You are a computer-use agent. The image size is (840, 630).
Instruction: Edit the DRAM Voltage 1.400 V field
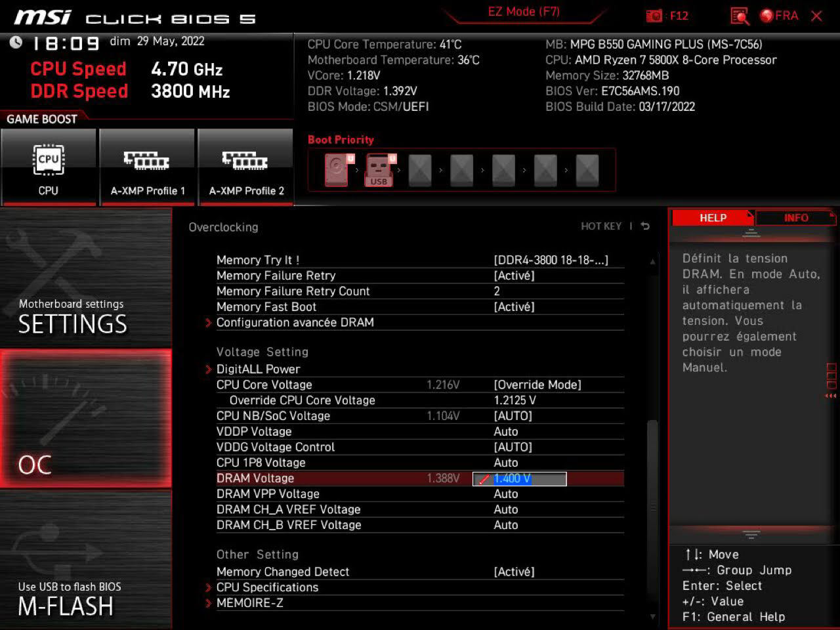coord(520,478)
